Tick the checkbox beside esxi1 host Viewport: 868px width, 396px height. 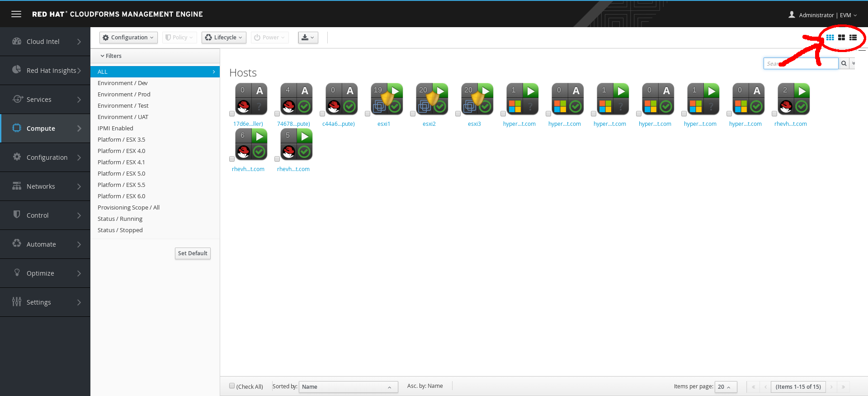pos(368,114)
